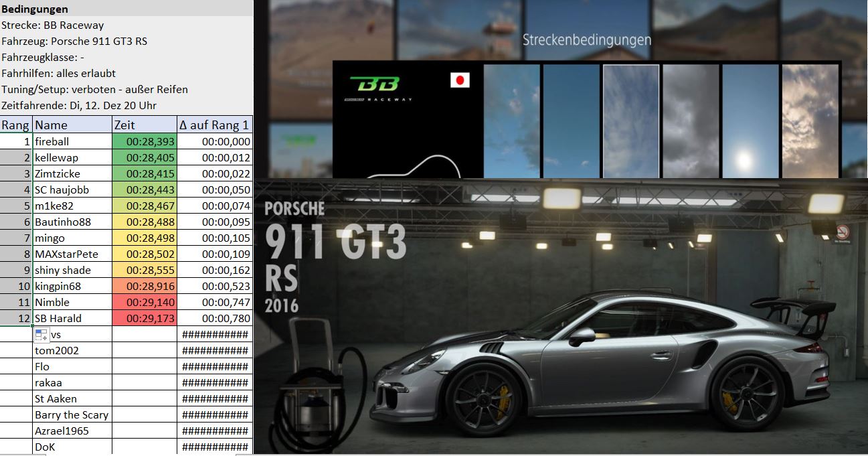Select the time cell 00:28,488
The width and height of the screenshot is (868, 456).
click(145, 222)
